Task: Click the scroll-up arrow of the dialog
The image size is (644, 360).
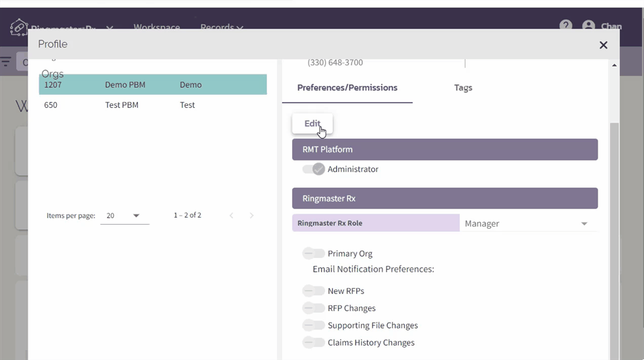Action: (614, 65)
